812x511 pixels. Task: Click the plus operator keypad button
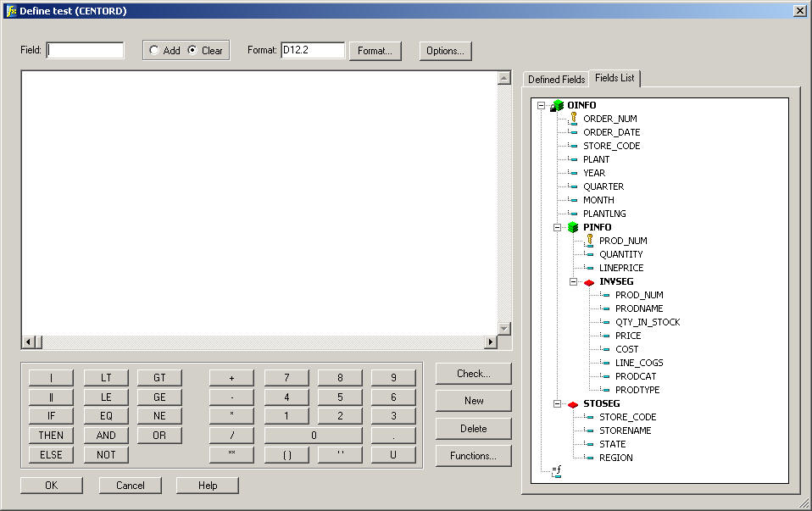(231, 377)
